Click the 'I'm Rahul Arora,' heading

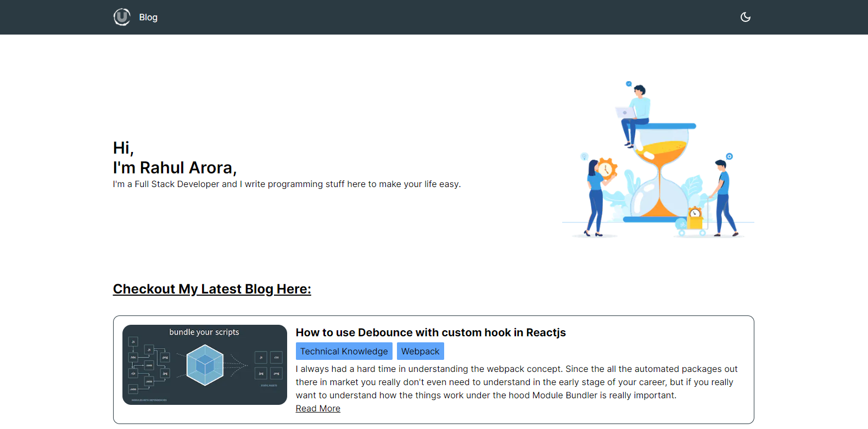(x=175, y=167)
